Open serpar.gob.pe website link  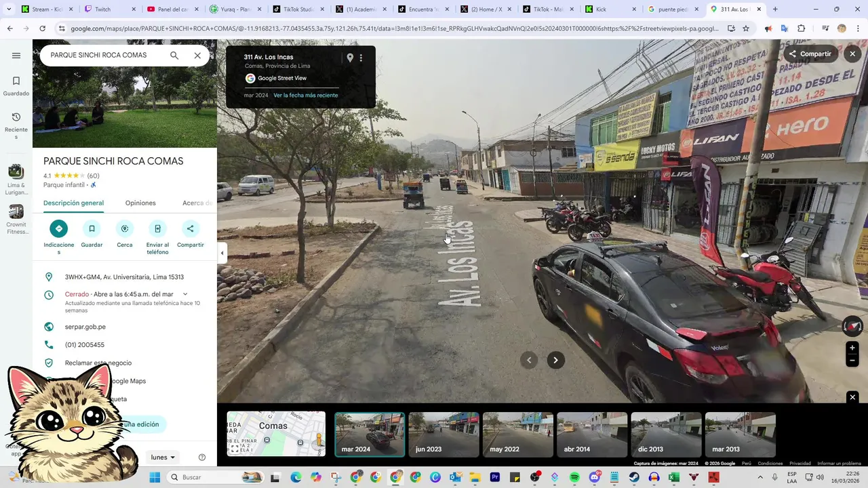[85, 327]
